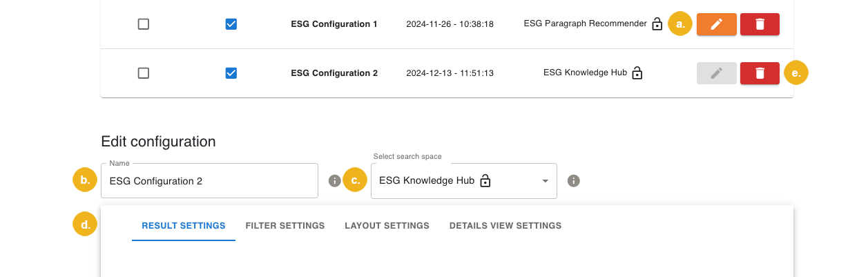Delete ESG Configuration 1 with trash icon
The height and width of the screenshot is (277, 868).
(760, 24)
